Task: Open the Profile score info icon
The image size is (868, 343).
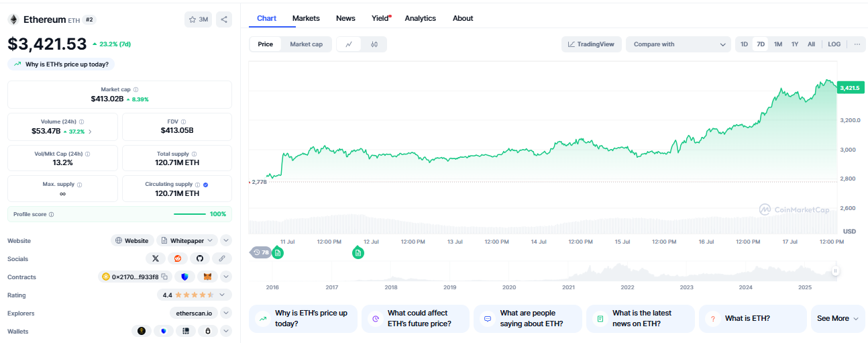Action: tap(52, 214)
